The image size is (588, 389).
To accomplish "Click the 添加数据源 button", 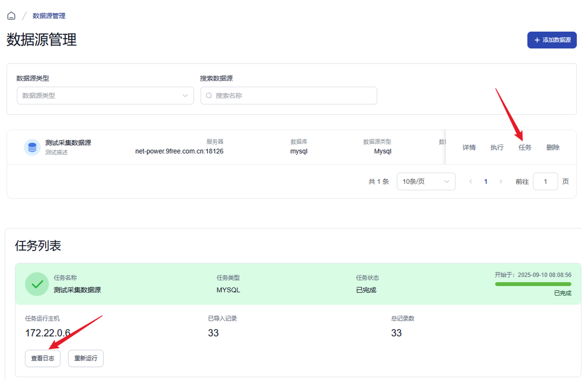I will 552,40.
